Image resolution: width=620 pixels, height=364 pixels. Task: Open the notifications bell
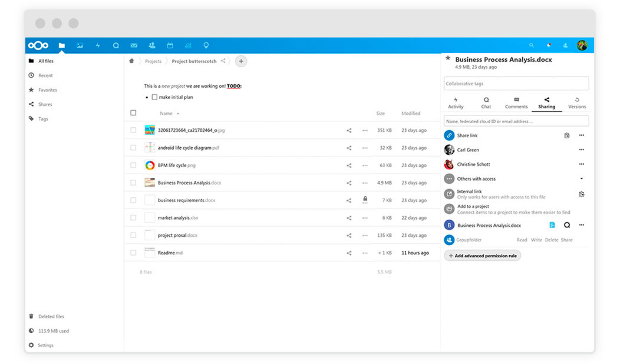[549, 45]
